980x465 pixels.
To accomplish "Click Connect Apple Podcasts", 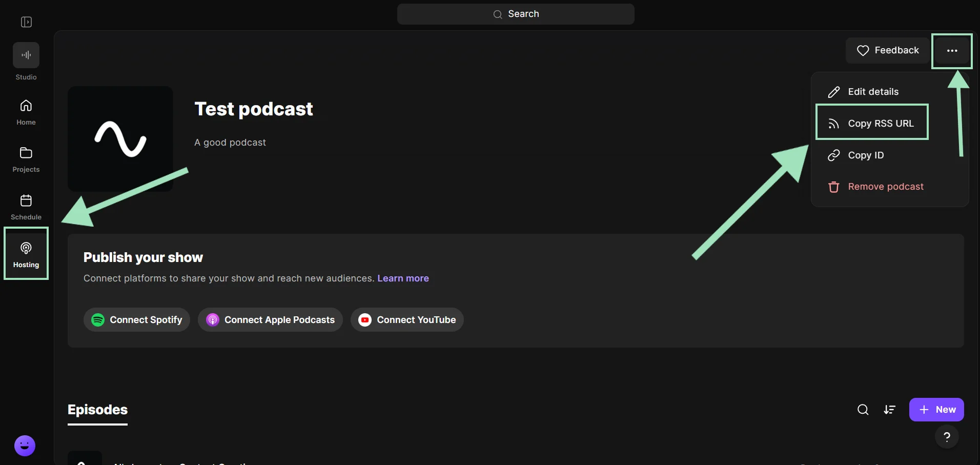I will (270, 319).
